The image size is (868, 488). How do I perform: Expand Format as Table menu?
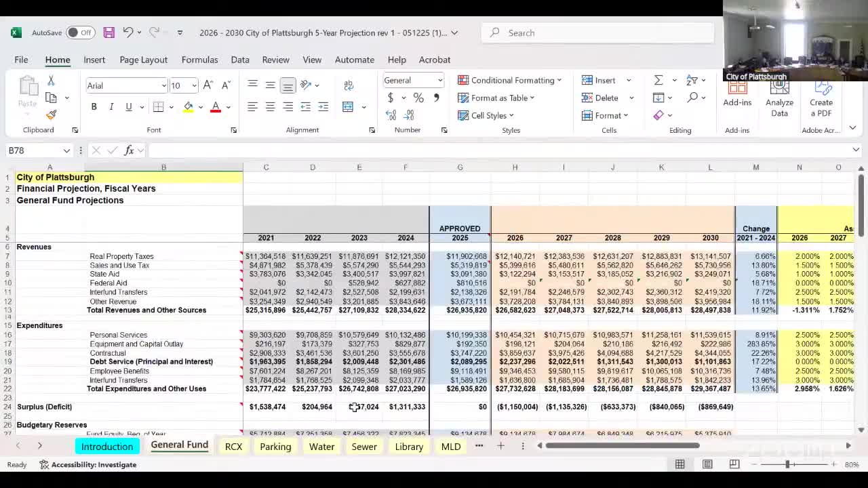(x=496, y=98)
